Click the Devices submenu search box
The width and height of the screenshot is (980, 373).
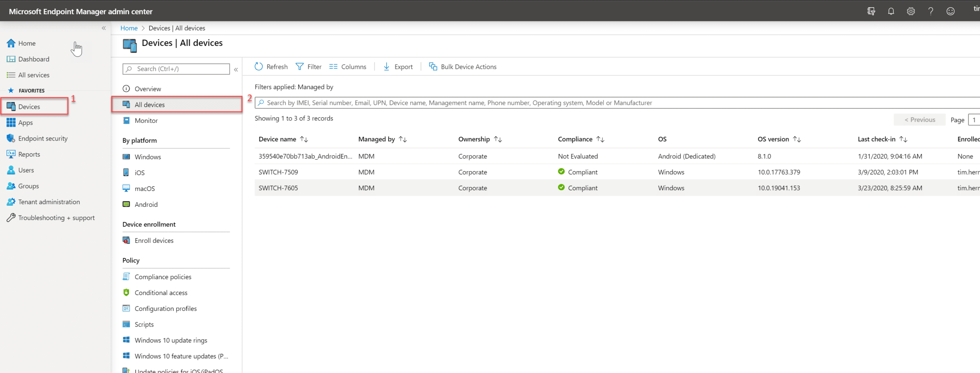click(176, 69)
